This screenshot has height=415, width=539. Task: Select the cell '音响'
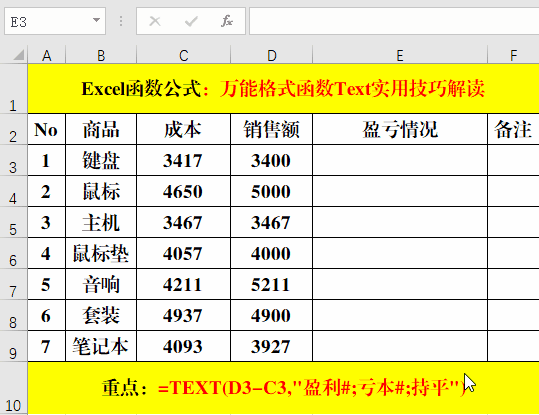pyautogui.click(x=101, y=284)
